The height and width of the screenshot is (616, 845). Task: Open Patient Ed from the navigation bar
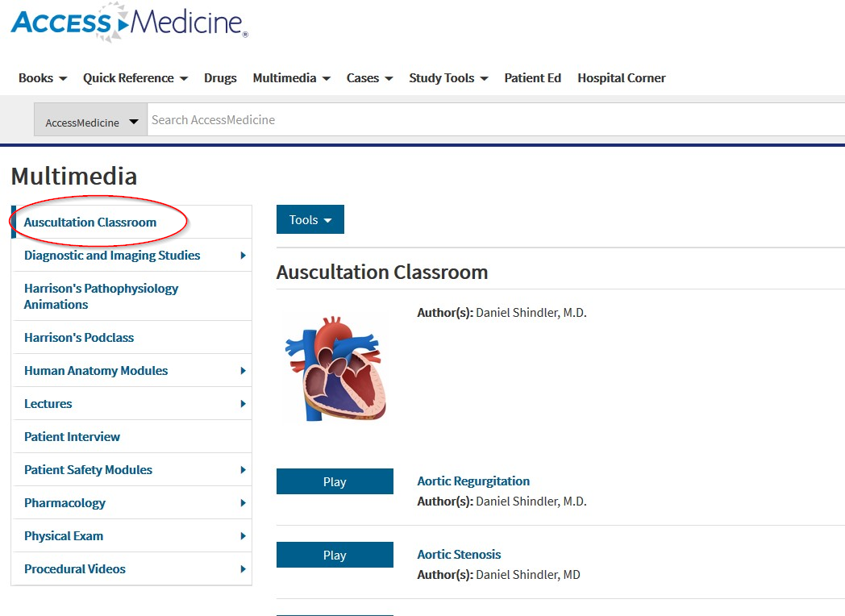[532, 77]
